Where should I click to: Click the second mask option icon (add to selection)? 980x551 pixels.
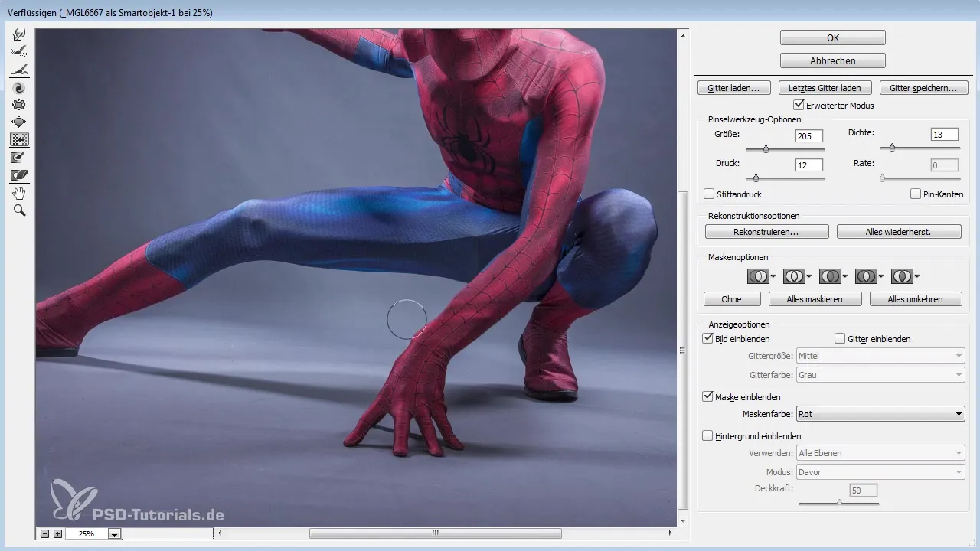tap(795, 276)
